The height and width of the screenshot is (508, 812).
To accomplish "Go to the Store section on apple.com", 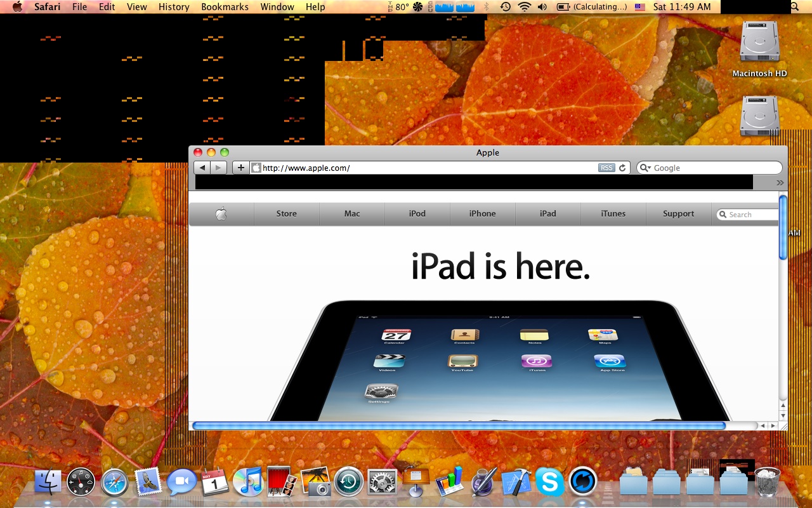I will tap(287, 214).
